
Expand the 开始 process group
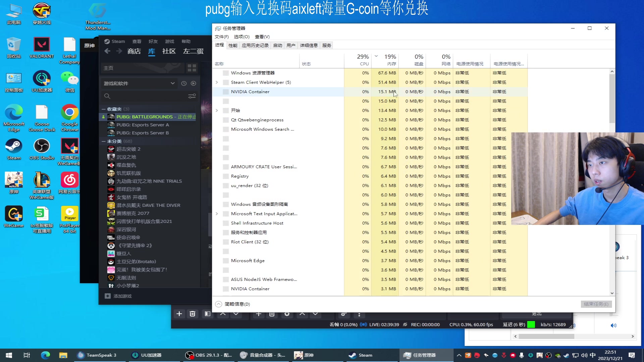(x=217, y=110)
